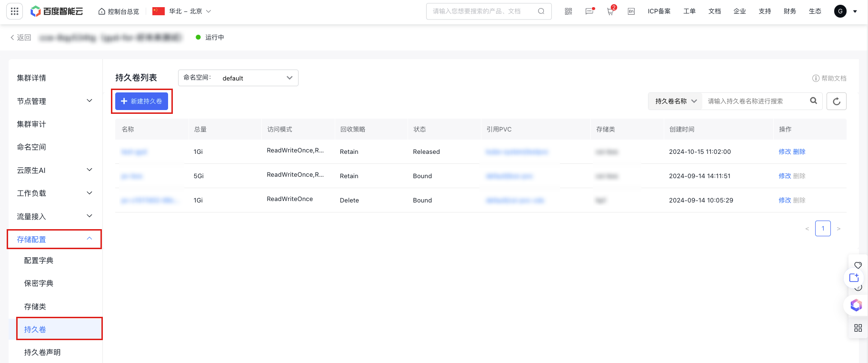The image size is (868, 363).
Task: Open 生态 menu
Action: pos(815,11)
